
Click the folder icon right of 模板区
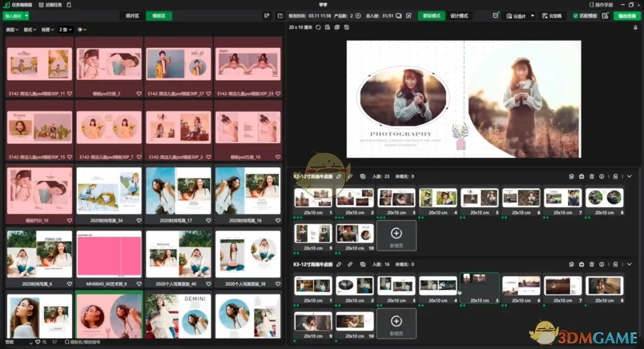tap(281, 16)
